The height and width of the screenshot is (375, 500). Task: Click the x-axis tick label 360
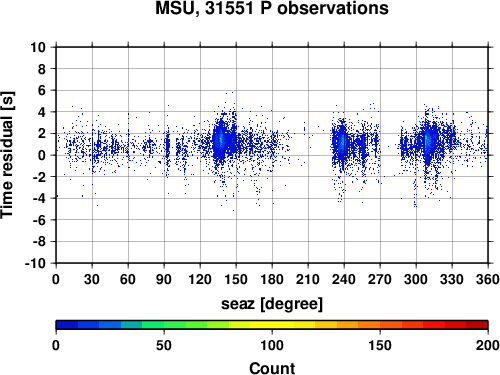click(x=488, y=279)
